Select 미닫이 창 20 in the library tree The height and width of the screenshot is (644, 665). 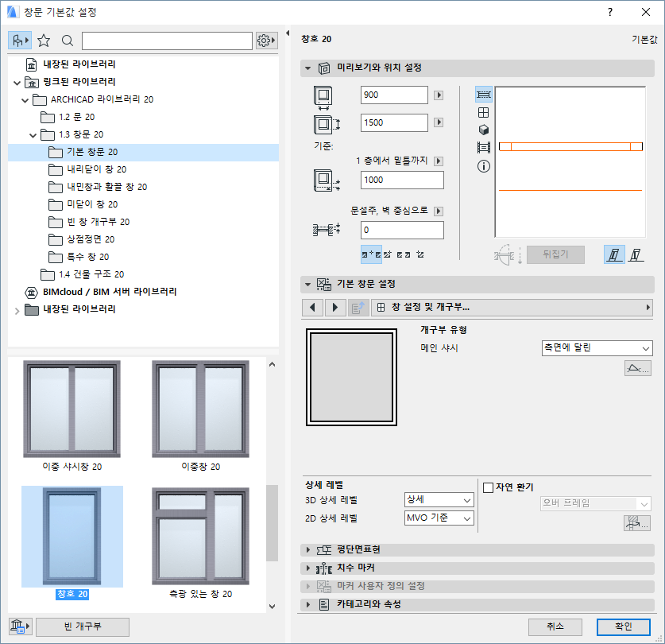(91, 204)
